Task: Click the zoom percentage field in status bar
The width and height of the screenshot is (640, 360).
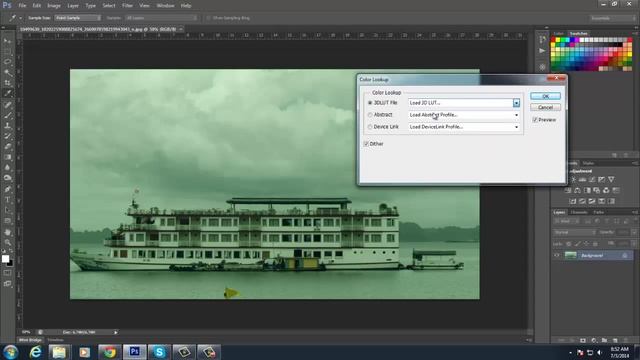Action: point(26,332)
